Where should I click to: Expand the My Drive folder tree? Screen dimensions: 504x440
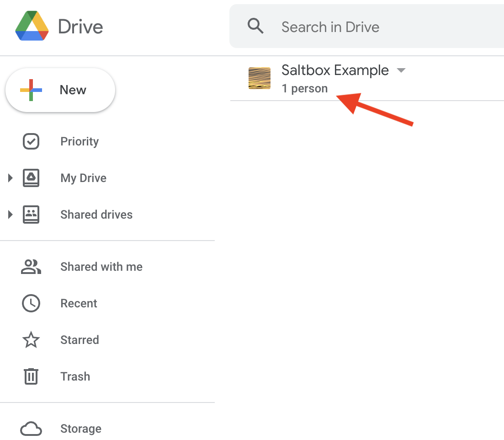pos(11,178)
